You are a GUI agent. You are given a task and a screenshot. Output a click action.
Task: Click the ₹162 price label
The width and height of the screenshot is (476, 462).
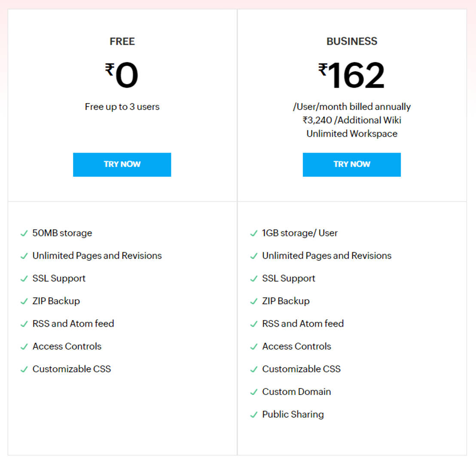352,74
